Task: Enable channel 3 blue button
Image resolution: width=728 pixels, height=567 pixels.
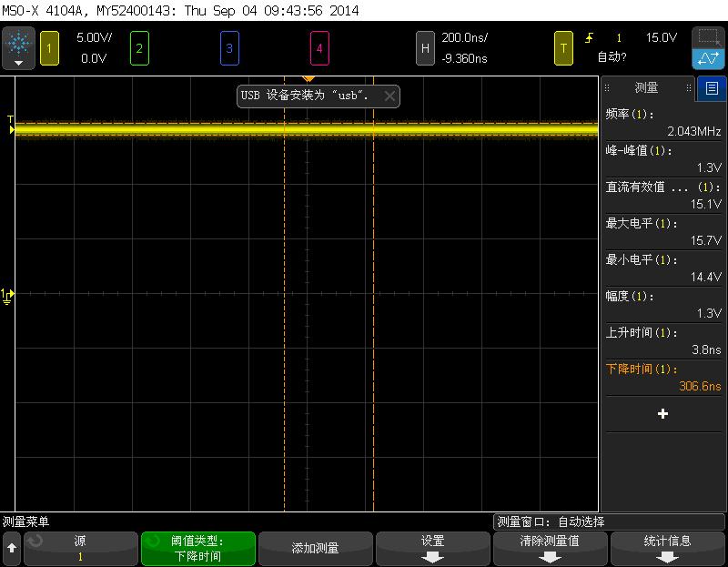Action: pyautogui.click(x=229, y=48)
